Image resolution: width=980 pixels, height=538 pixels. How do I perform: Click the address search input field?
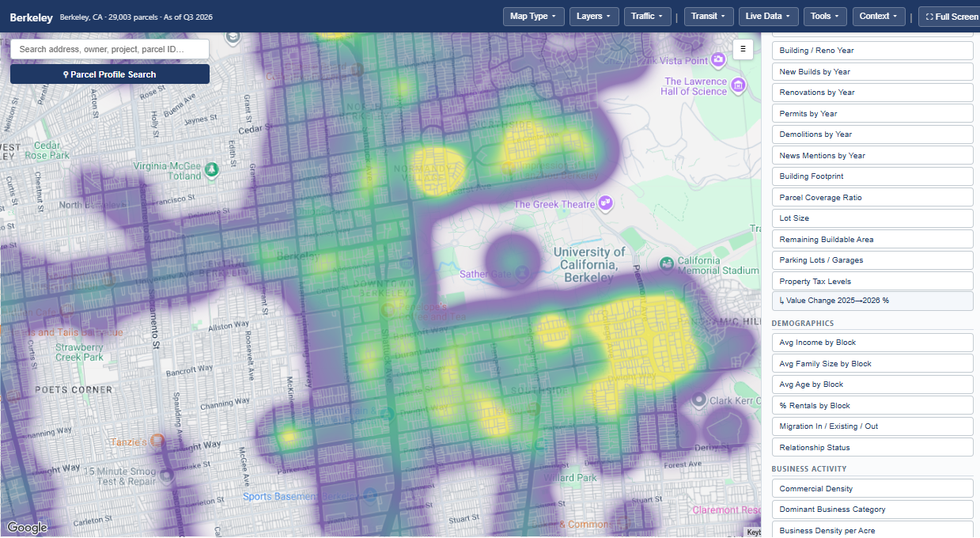click(110, 49)
